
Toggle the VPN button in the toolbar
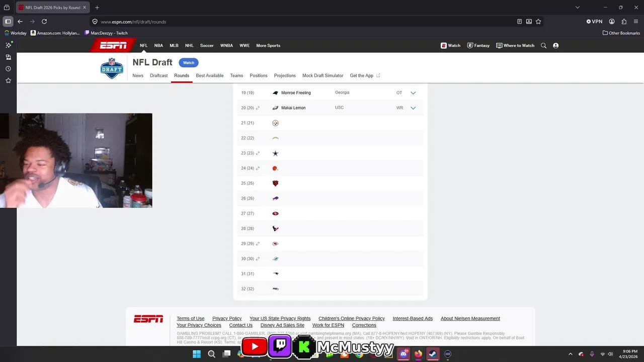coord(594,22)
